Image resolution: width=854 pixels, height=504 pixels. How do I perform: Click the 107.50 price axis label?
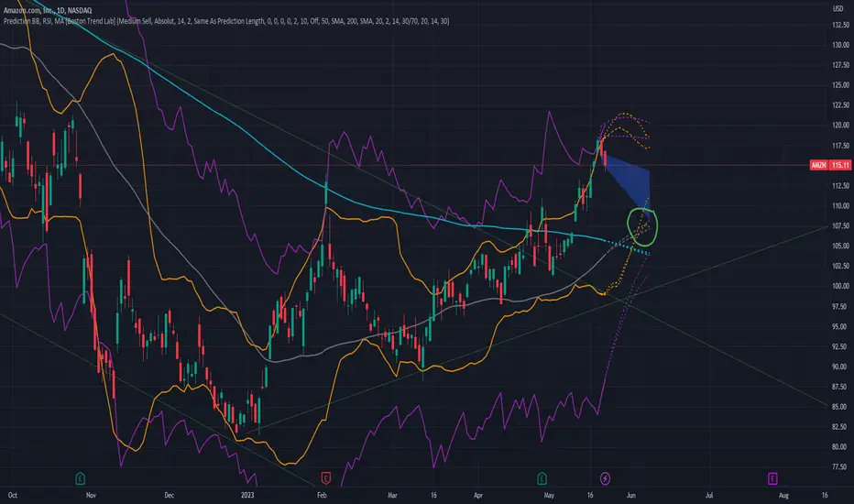coord(841,226)
